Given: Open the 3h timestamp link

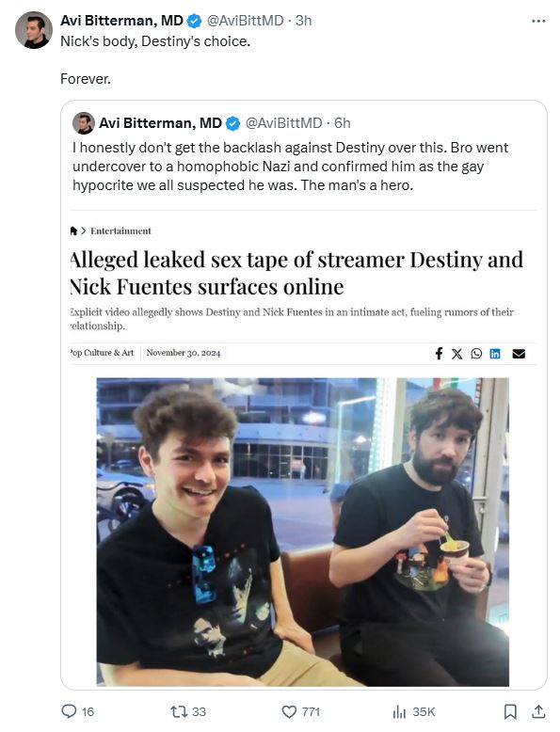Looking at the screenshot, I should click(x=304, y=21).
